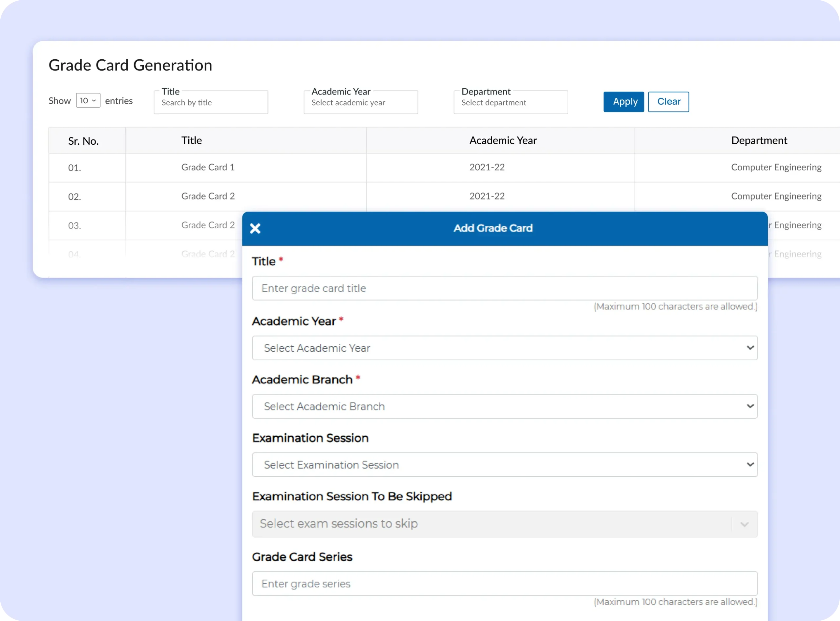Open the Department filter field

(x=510, y=103)
